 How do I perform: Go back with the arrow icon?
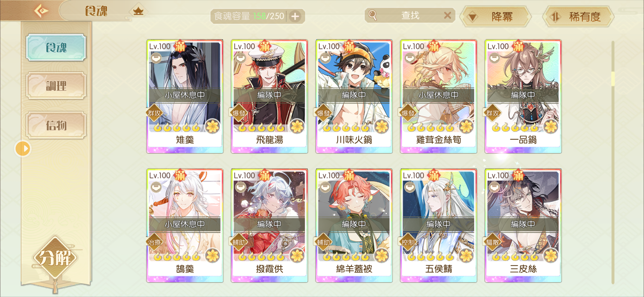41,11
